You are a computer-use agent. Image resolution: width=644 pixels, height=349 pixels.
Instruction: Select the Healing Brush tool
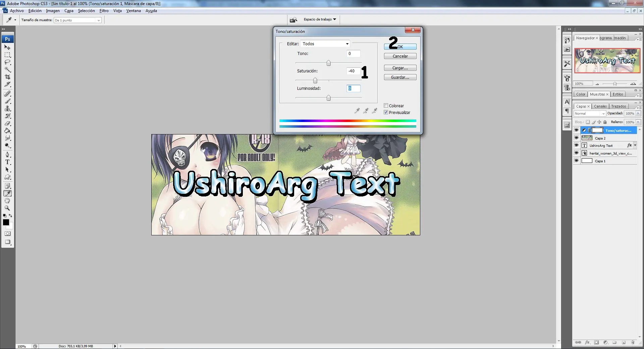click(7, 94)
